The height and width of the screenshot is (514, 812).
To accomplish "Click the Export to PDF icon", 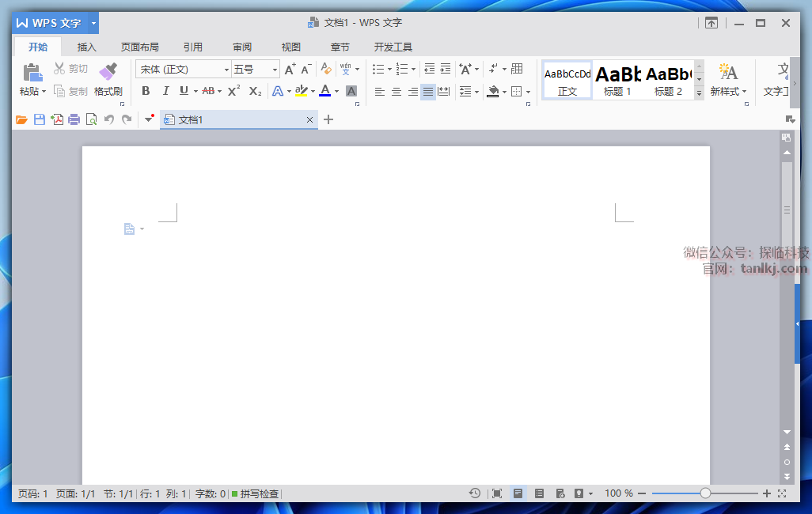I will (x=57, y=120).
